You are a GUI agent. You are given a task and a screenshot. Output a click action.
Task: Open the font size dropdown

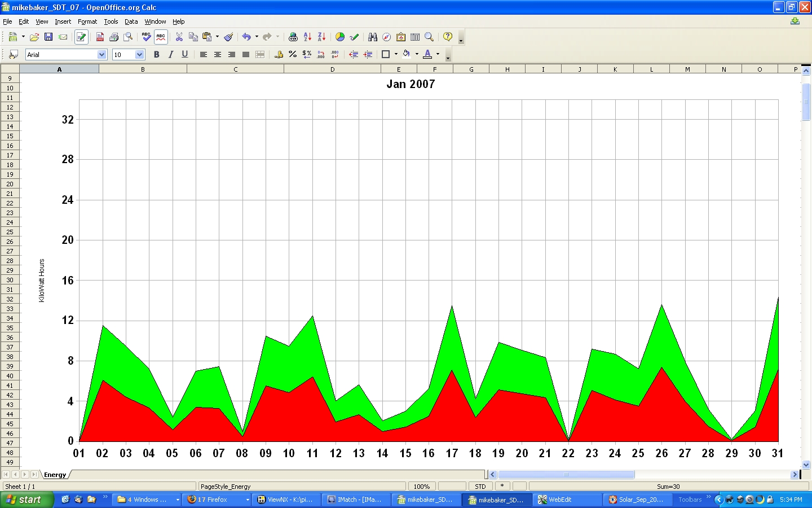pos(140,55)
